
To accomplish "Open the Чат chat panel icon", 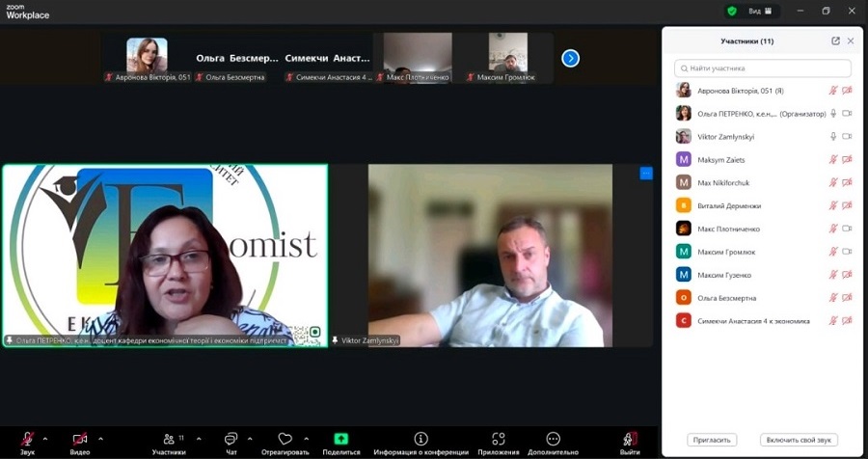I will tap(231, 440).
